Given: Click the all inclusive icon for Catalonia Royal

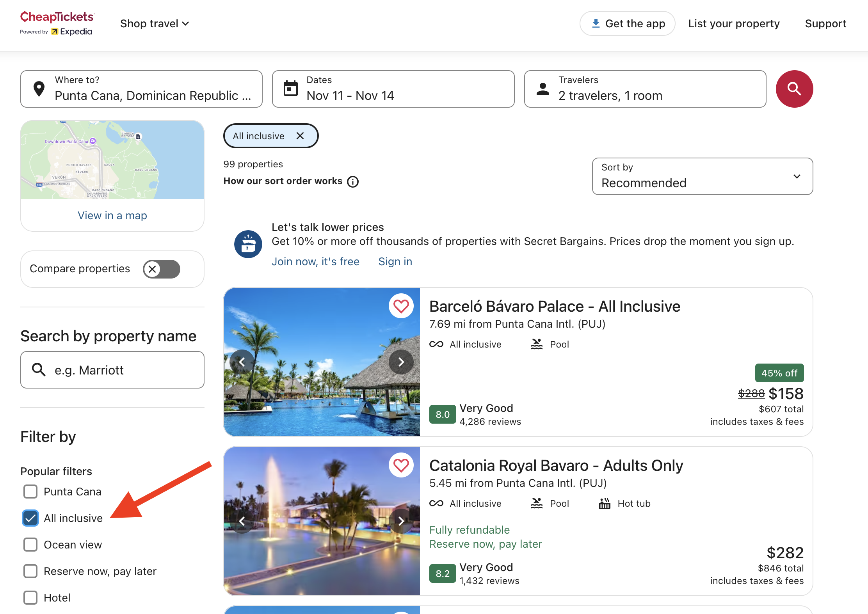Looking at the screenshot, I should click(x=436, y=503).
